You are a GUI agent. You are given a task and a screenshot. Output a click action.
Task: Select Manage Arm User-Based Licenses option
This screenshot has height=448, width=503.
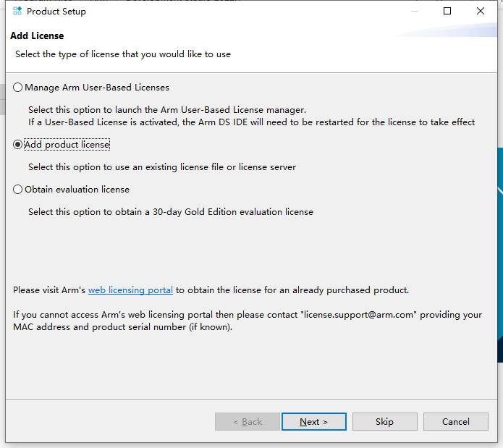click(x=18, y=88)
